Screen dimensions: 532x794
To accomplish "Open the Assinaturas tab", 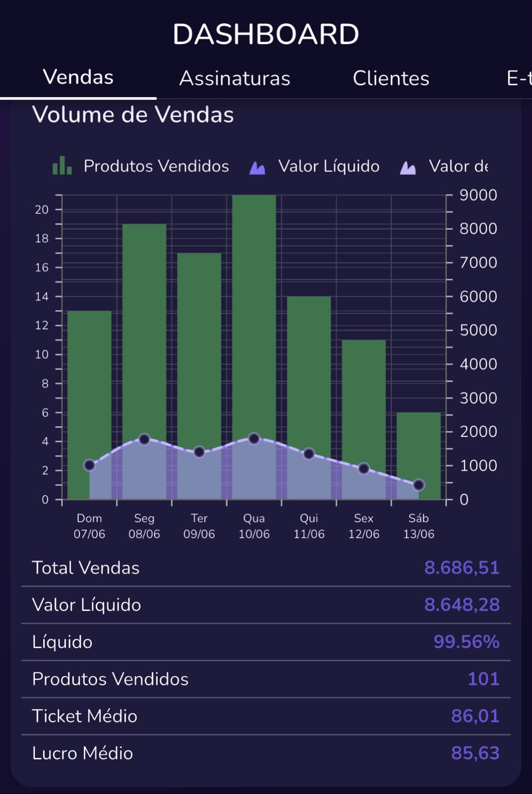I will point(235,78).
